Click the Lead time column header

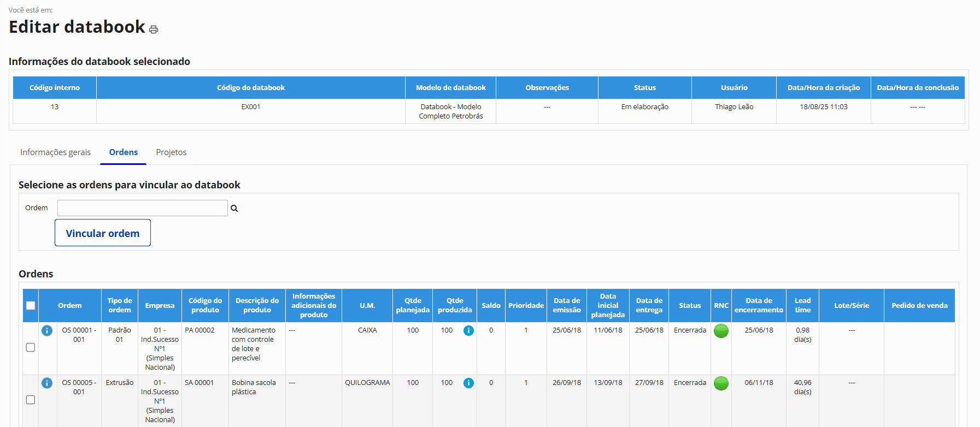[802, 305]
